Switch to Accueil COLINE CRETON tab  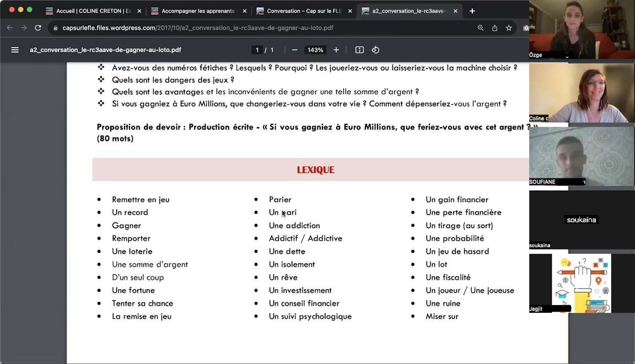pos(93,11)
